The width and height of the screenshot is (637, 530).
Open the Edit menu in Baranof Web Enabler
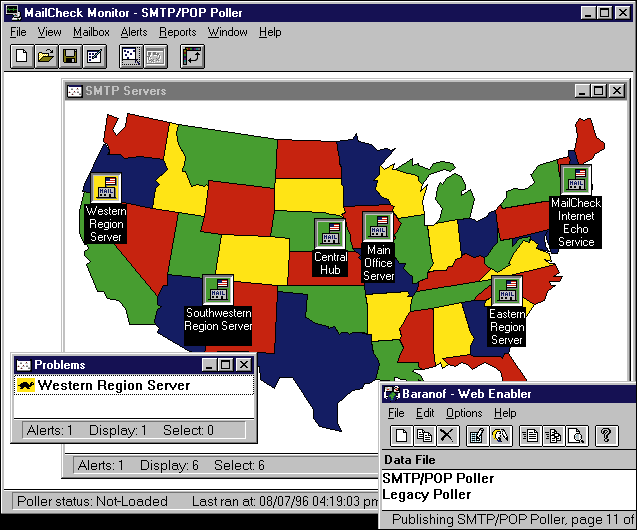425,413
